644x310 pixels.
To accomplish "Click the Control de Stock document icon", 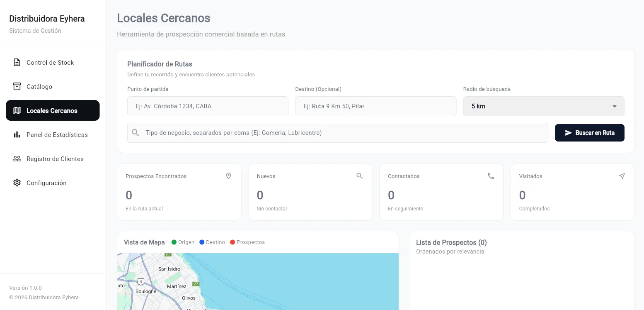I will 17,63.
